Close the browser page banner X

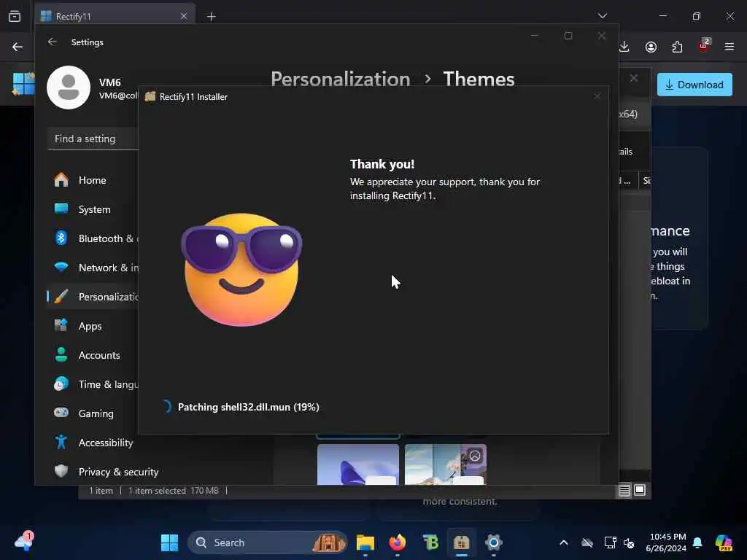tap(634, 78)
